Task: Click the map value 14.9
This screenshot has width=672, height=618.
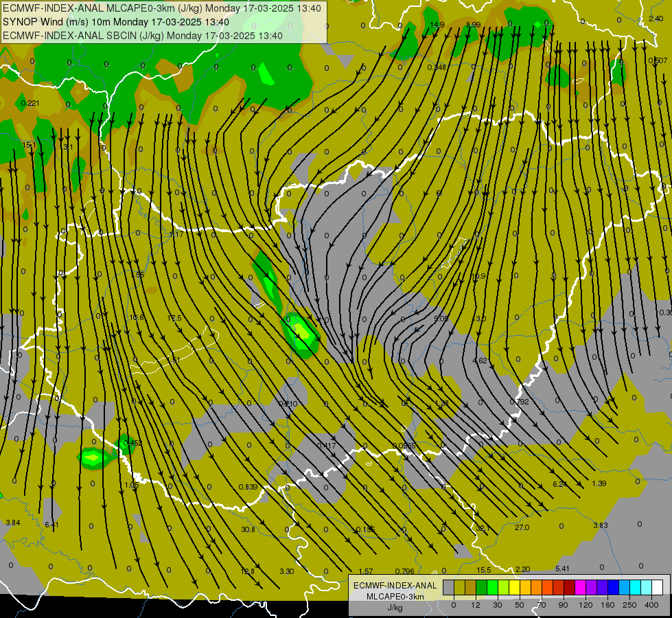Action: pyautogui.click(x=437, y=25)
